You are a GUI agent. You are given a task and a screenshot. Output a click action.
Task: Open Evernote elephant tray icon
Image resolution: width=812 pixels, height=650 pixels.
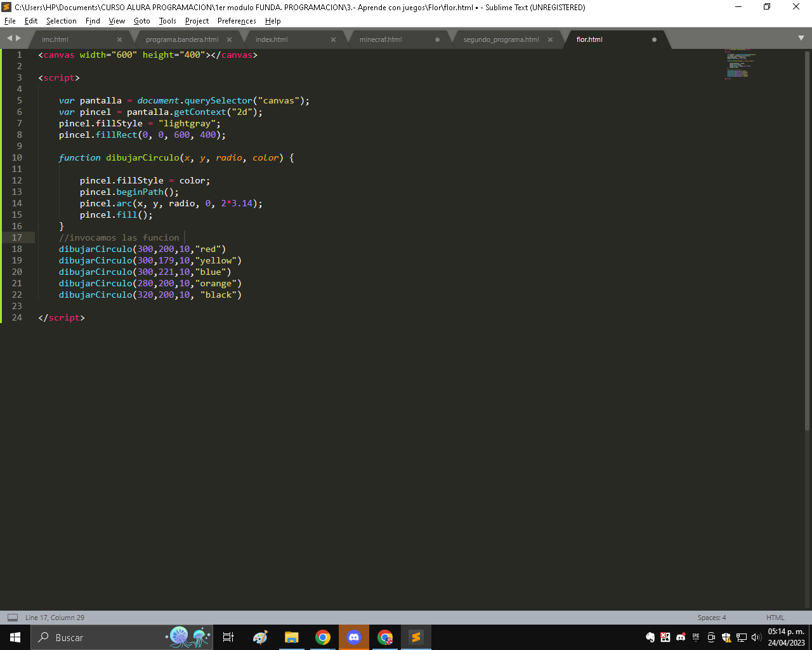(x=650, y=637)
